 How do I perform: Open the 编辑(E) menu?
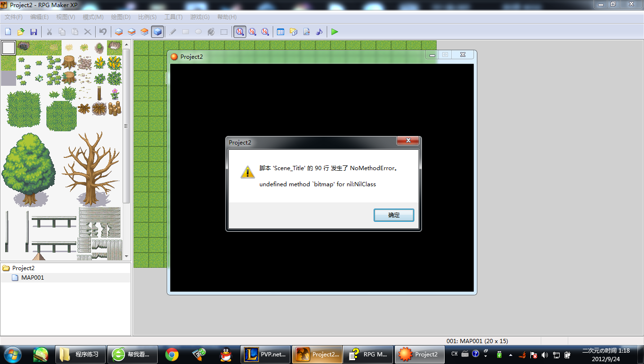tap(39, 17)
